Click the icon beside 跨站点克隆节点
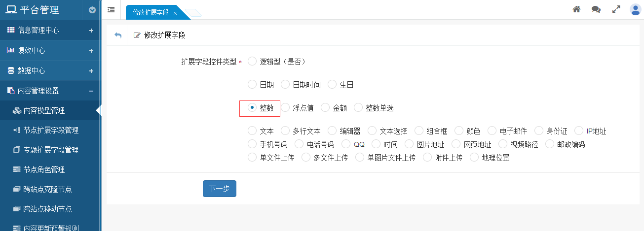Screen dimensions: 644x231 click(x=17, y=189)
